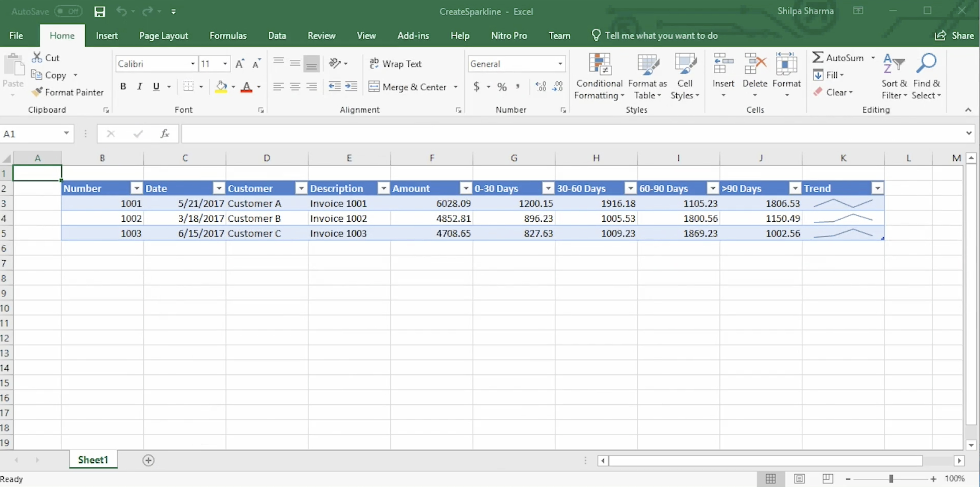This screenshot has height=487, width=980.
Task: Click the Save icon in title bar
Action: click(100, 12)
